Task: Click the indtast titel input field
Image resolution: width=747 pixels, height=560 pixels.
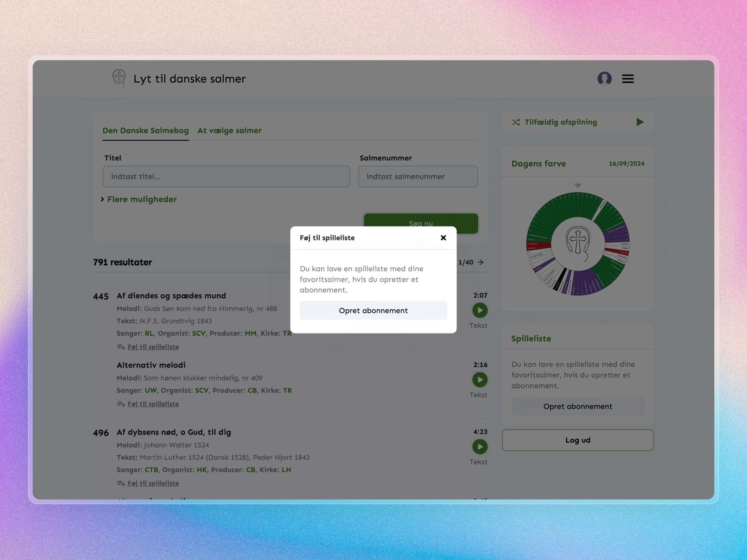Action: (226, 176)
